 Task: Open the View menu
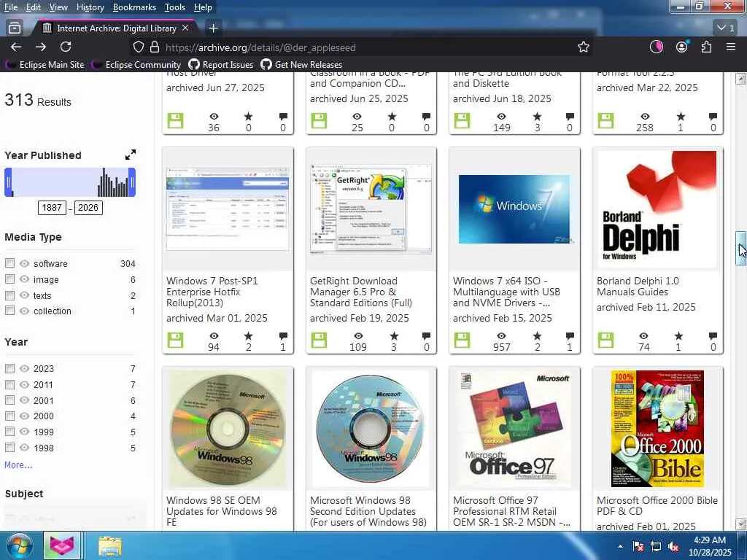[58, 7]
